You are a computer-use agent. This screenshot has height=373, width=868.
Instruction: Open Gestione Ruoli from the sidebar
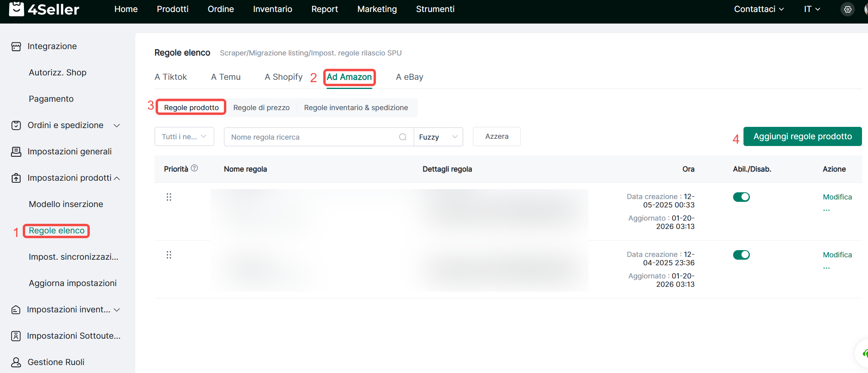[x=56, y=362]
